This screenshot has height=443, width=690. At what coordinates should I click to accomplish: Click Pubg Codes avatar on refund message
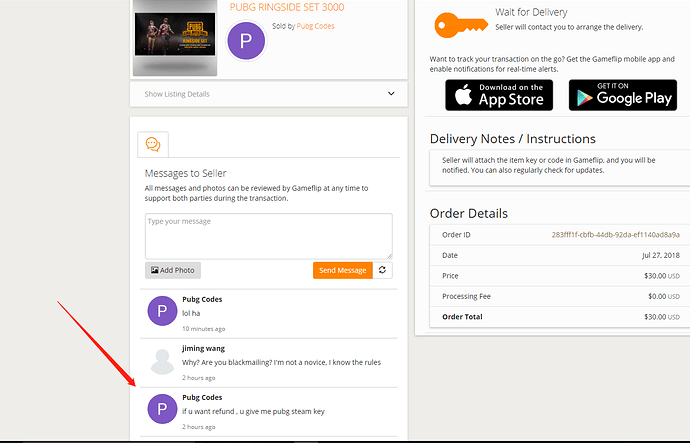pyautogui.click(x=162, y=409)
